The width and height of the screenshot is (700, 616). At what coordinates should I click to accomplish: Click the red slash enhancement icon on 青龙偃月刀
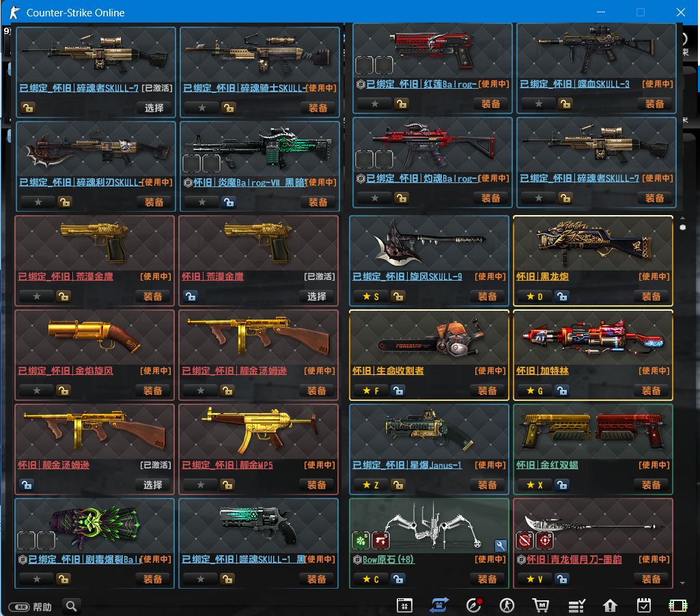click(x=524, y=541)
